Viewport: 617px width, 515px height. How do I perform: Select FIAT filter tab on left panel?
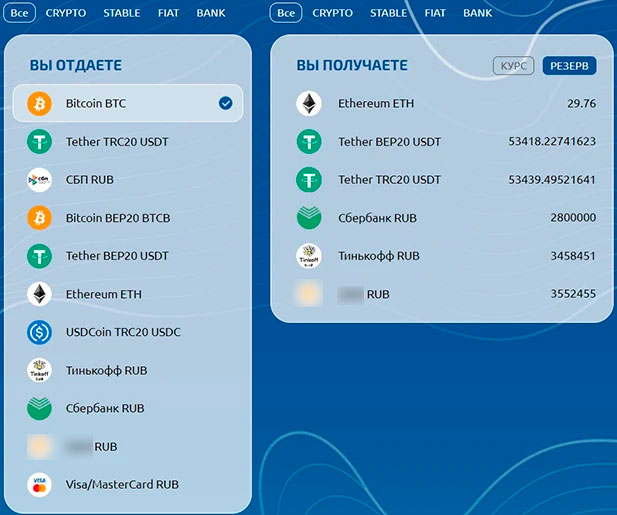point(169,13)
